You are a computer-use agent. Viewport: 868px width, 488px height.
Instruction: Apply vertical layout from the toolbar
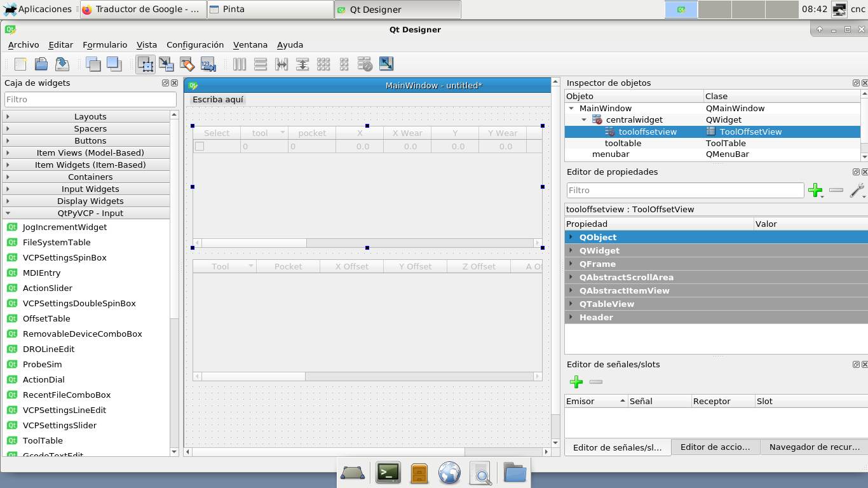click(260, 64)
